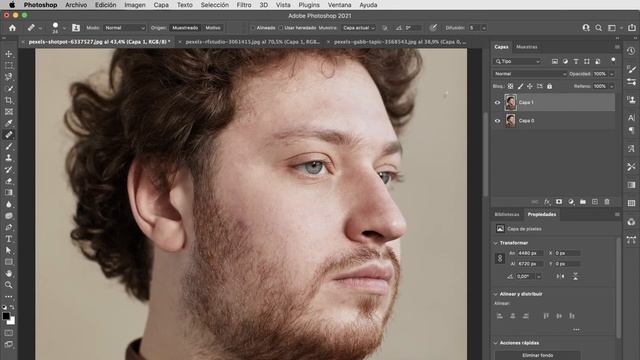
Task: Open the Ventana menu
Action: coord(339,5)
